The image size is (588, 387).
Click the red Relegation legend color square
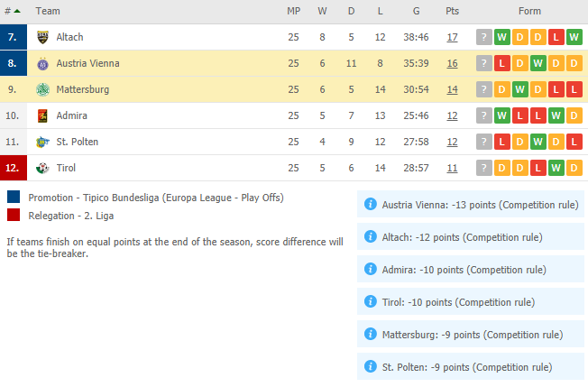pos(14,215)
